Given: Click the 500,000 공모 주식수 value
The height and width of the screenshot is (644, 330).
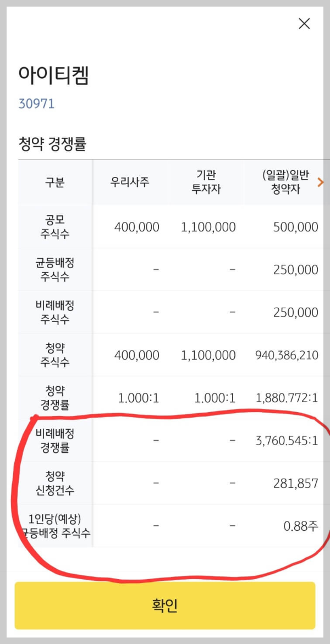Looking at the screenshot, I should (x=295, y=226).
